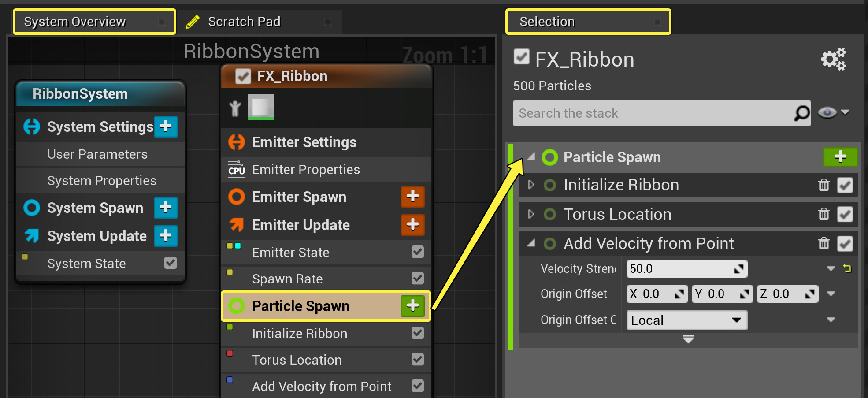Click the Emitter Spawn group icon
This screenshot has width=868, height=398.
tap(237, 197)
